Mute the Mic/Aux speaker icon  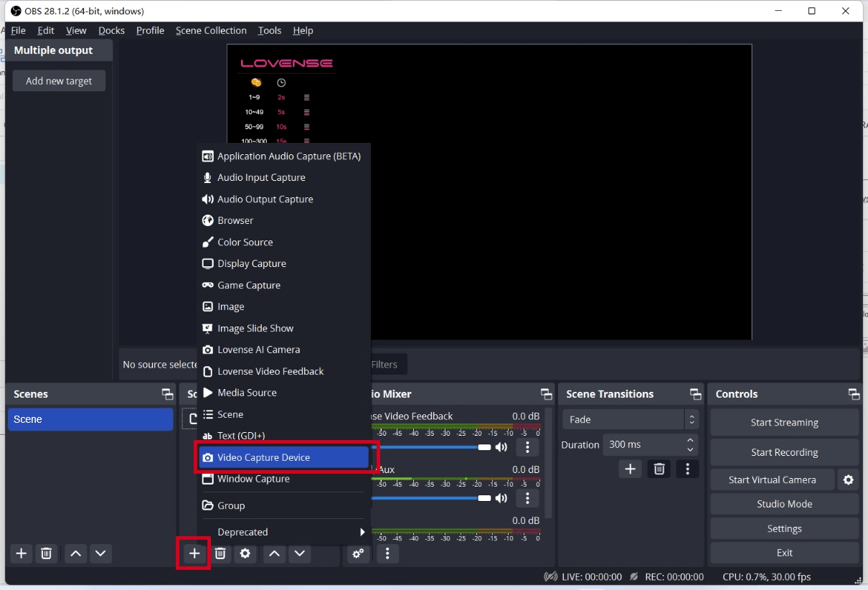click(501, 498)
